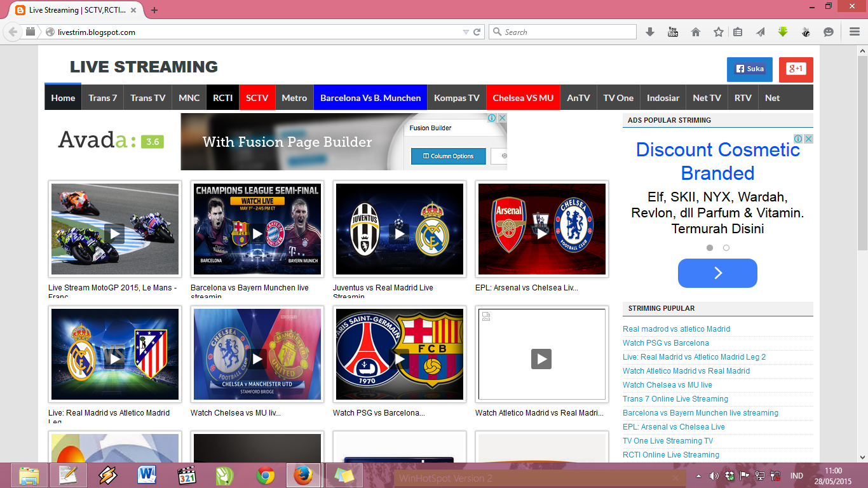The width and height of the screenshot is (868, 488).
Task: Click the site identity icon before URL
Action: (50, 32)
